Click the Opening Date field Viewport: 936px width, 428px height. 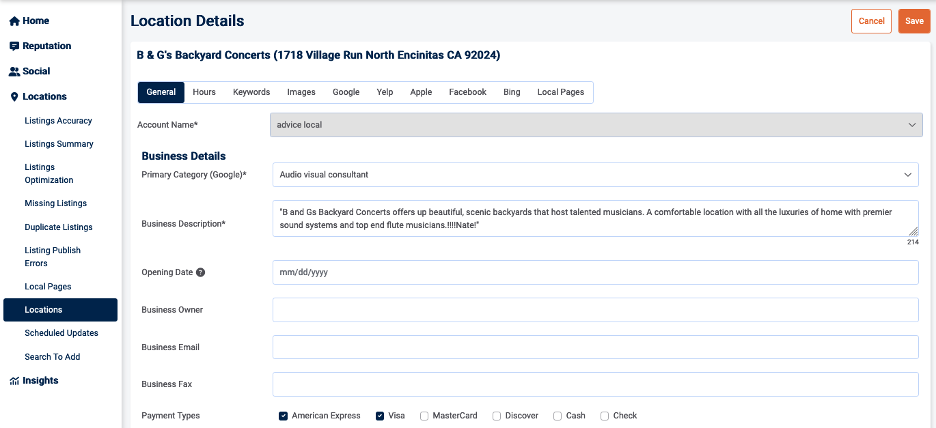click(x=594, y=273)
